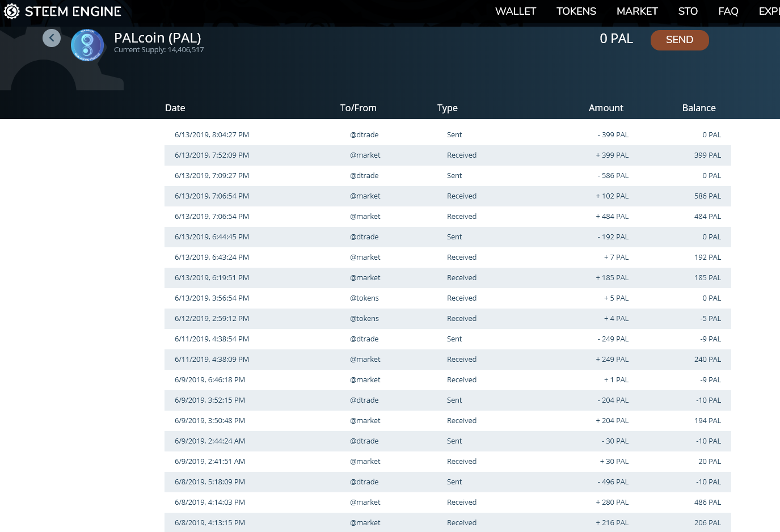Click the date 6/13/2019, 8:04:27 PM

[212, 135]
